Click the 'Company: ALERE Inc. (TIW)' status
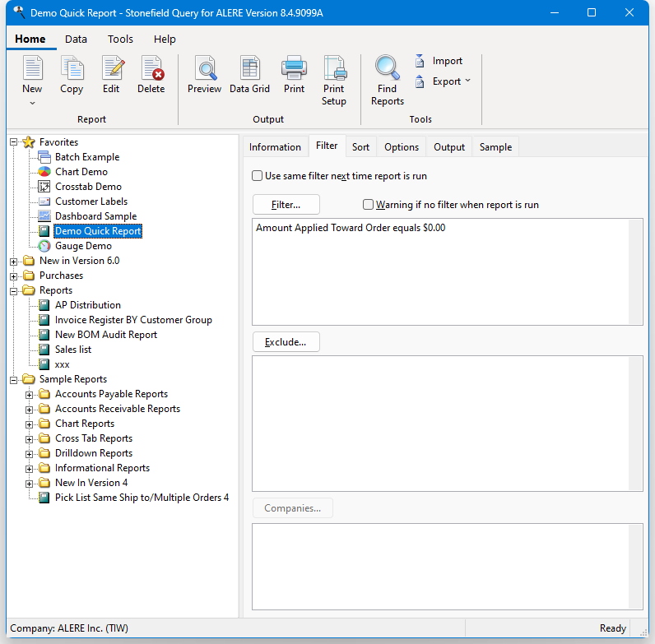The width and height of the screenshot is (655, 644). coord(69,628)
